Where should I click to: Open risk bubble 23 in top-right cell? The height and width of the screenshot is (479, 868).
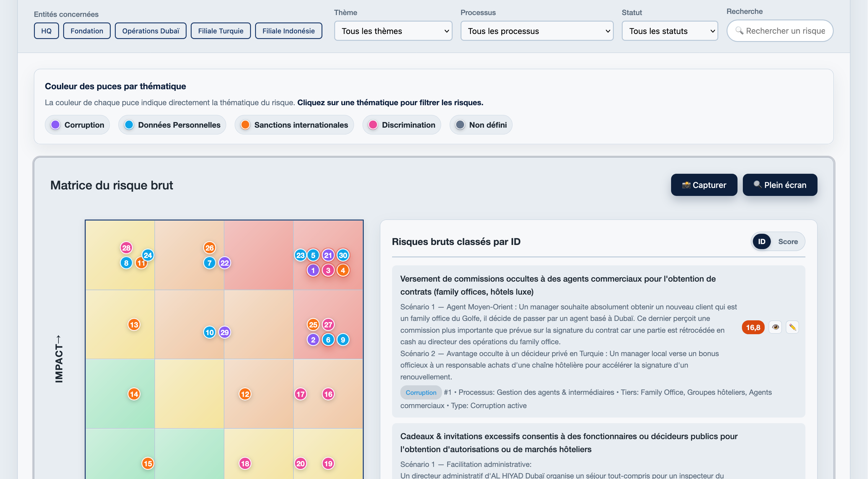(x=300, y=255)
